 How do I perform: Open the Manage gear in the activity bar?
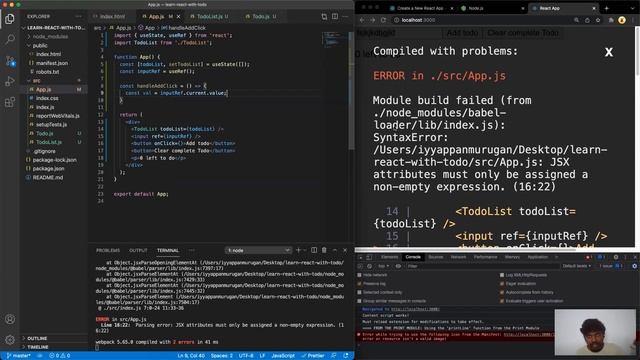coord(10,339)
